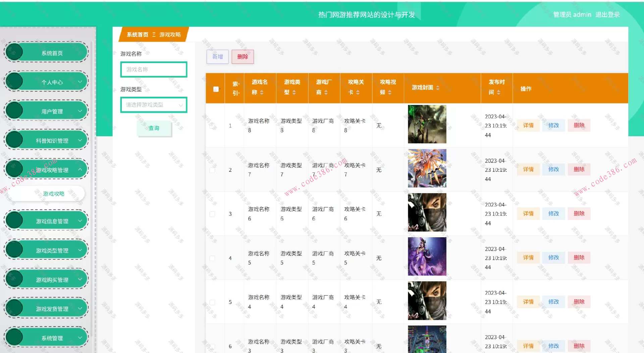Focus the 游戏名称 search input field

[154, 69]
